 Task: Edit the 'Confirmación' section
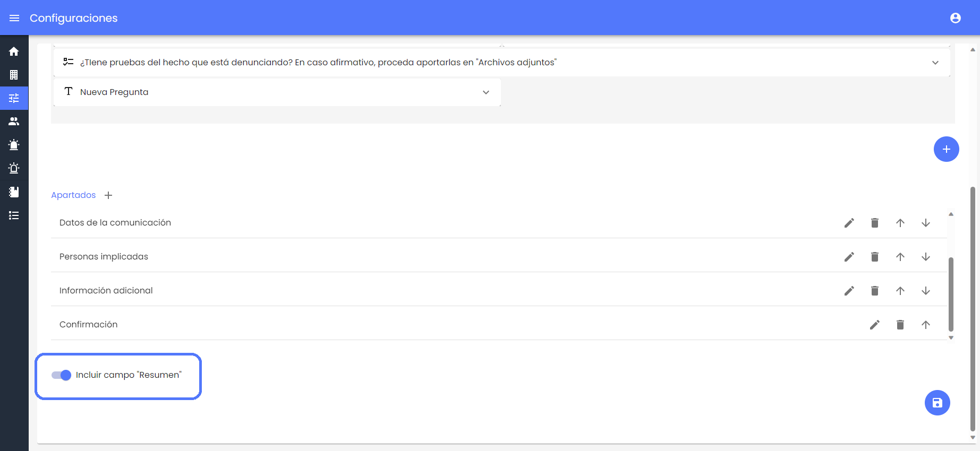point(874,325)
